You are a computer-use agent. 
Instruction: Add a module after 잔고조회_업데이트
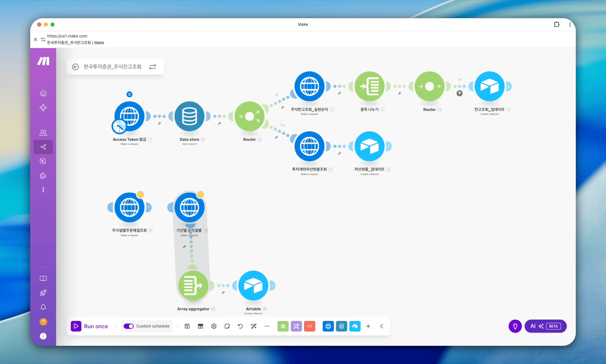coord(508,86)
